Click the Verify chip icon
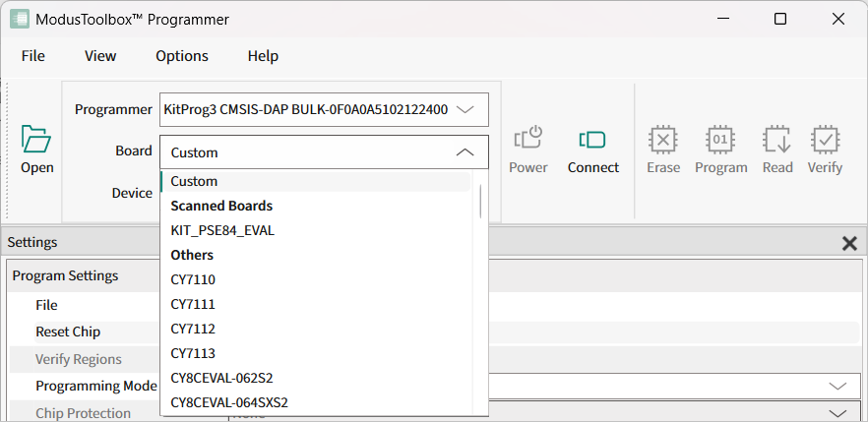 click(825, 140)
